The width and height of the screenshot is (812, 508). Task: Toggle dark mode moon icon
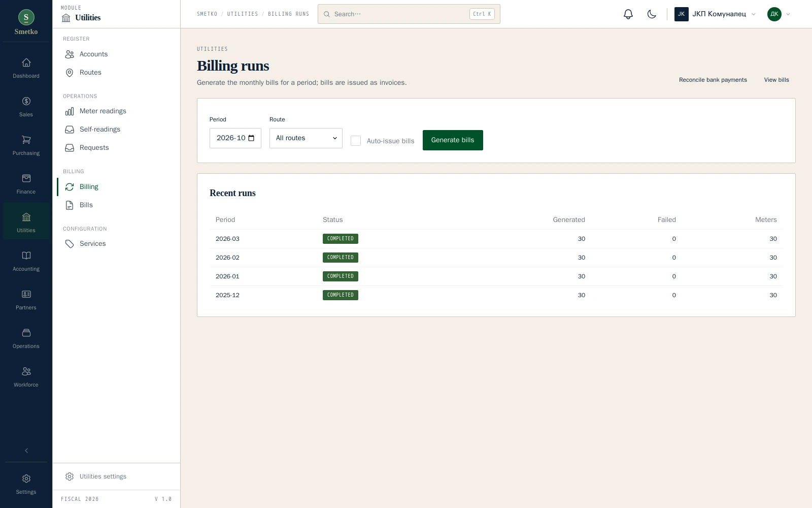pos(652,14)
